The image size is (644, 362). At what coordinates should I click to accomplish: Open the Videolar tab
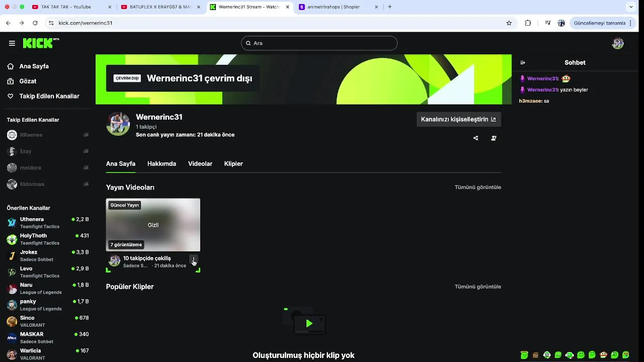pyautogui.click(x=200, y=164)
